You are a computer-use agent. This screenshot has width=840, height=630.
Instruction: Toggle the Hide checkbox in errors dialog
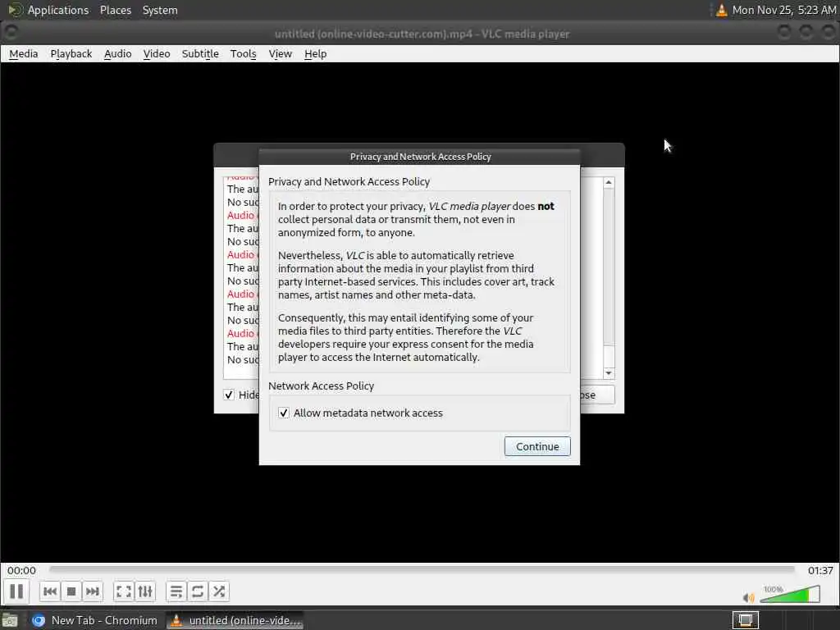tap(229, 395)
